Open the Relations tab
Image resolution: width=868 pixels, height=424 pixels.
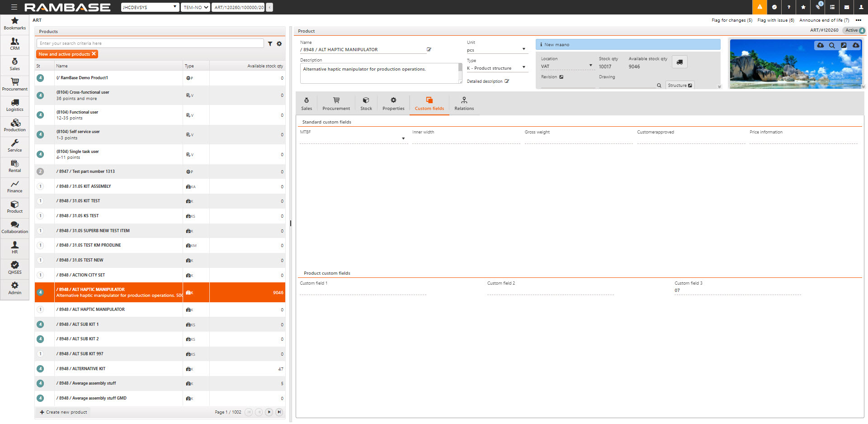(464, 104)
